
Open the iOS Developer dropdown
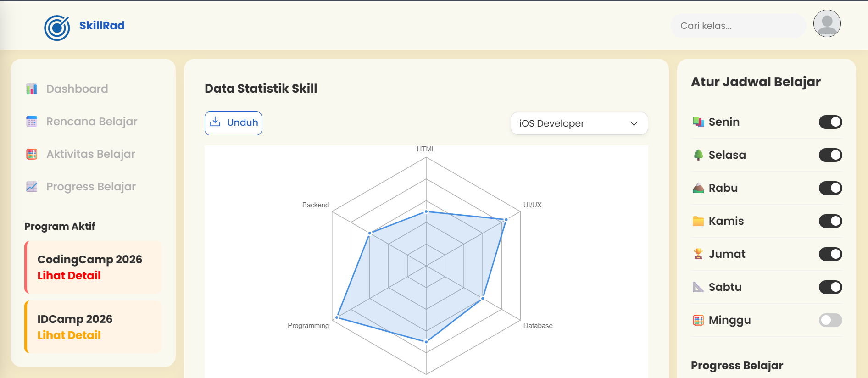[x=579, y=123]
